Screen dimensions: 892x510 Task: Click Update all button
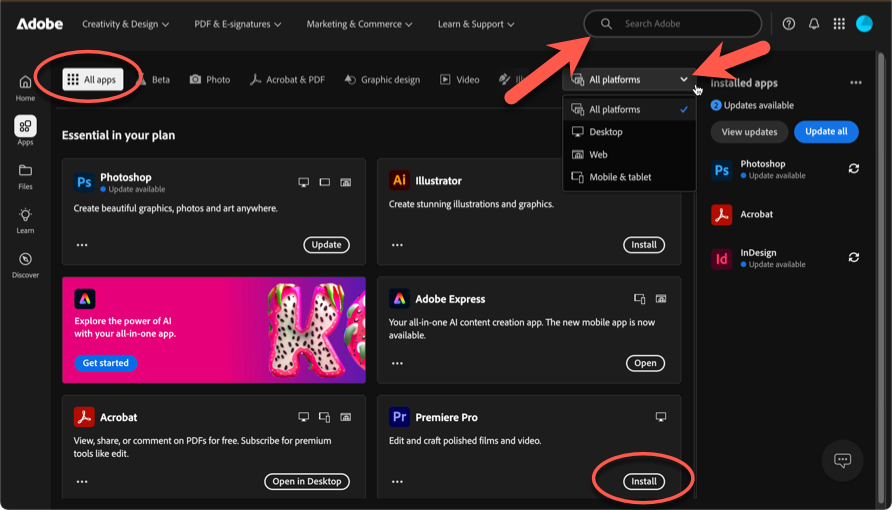[x=826, y=132]
